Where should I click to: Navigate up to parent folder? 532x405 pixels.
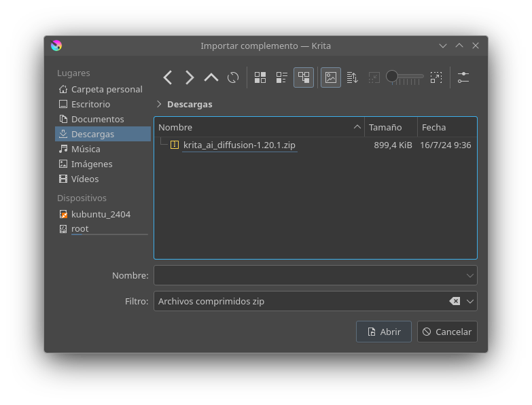pyautogui.click(x=211, y=77)
